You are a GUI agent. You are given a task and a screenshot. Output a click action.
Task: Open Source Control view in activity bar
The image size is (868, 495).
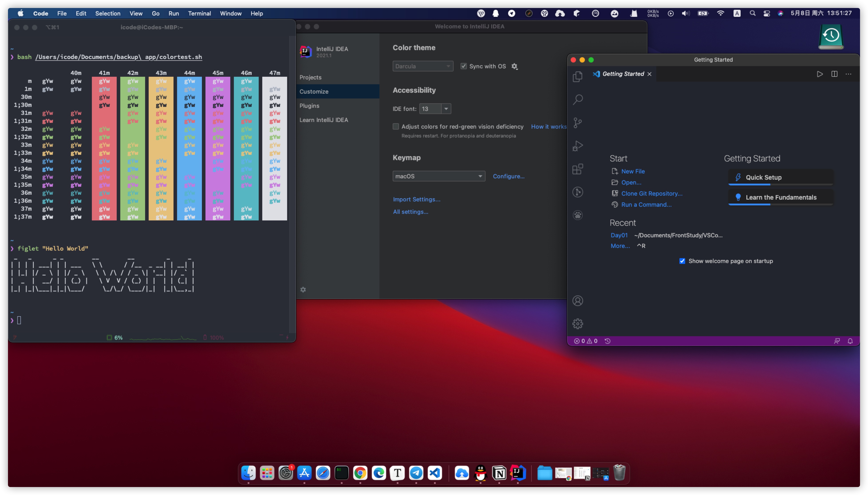[577, 123]
